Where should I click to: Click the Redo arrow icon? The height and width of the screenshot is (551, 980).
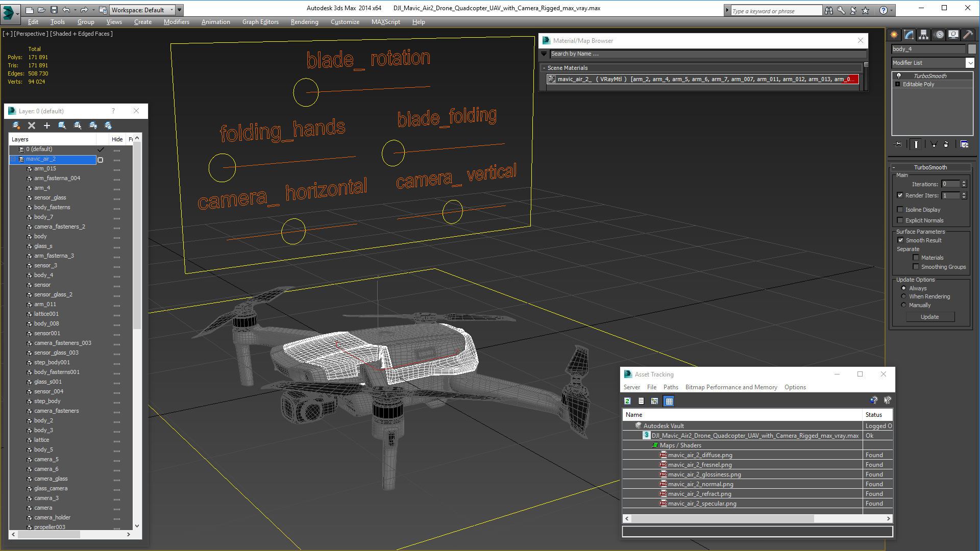[84, 10]
